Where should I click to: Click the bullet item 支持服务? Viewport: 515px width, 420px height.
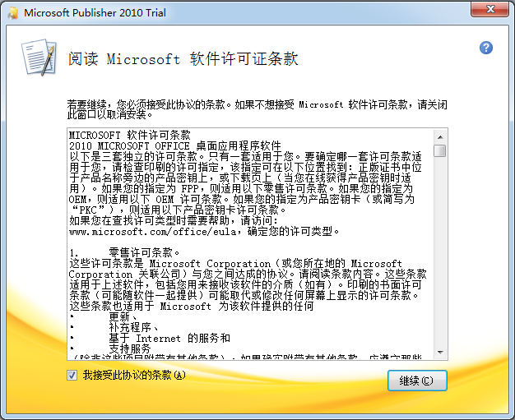point(130,348)
